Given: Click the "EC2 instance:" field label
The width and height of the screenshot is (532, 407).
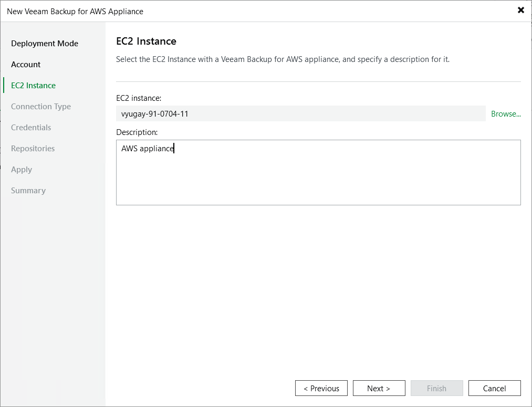Looking at the screenshot, I should point(139,98).
